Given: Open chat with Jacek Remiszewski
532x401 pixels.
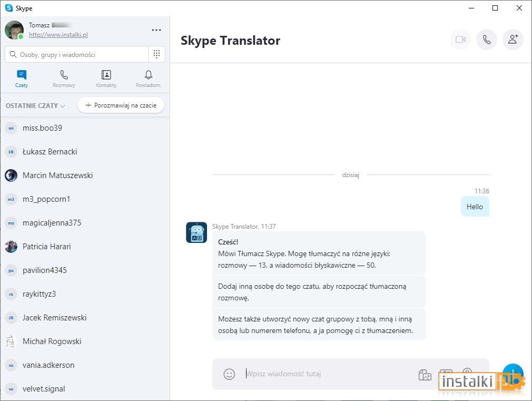Looking at the screenshot, I should tap(85, 318).
